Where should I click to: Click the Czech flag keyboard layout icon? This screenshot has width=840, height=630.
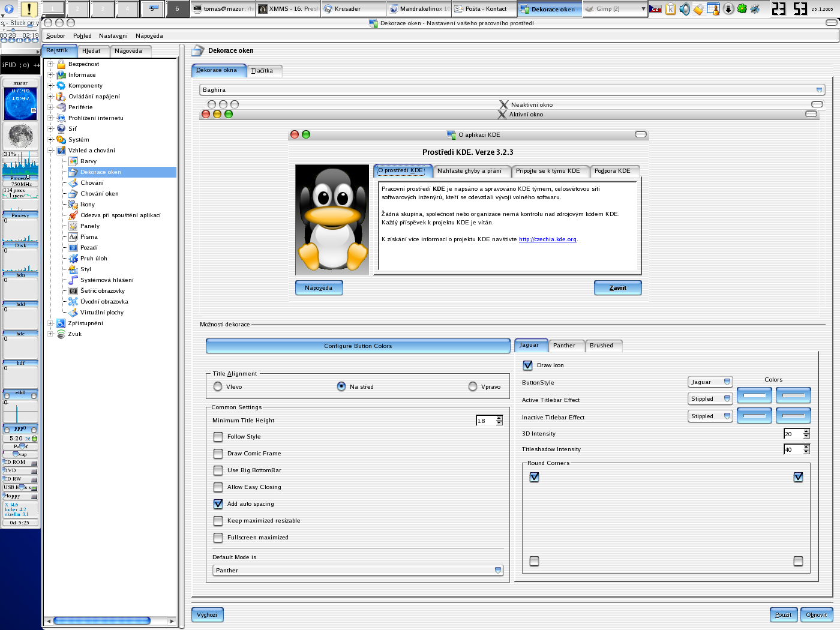tap(656, 9)
